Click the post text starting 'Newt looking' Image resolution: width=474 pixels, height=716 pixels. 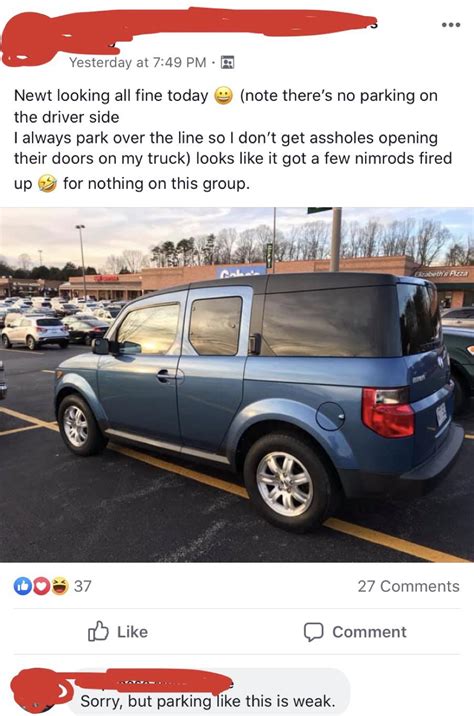click(233, 139)
